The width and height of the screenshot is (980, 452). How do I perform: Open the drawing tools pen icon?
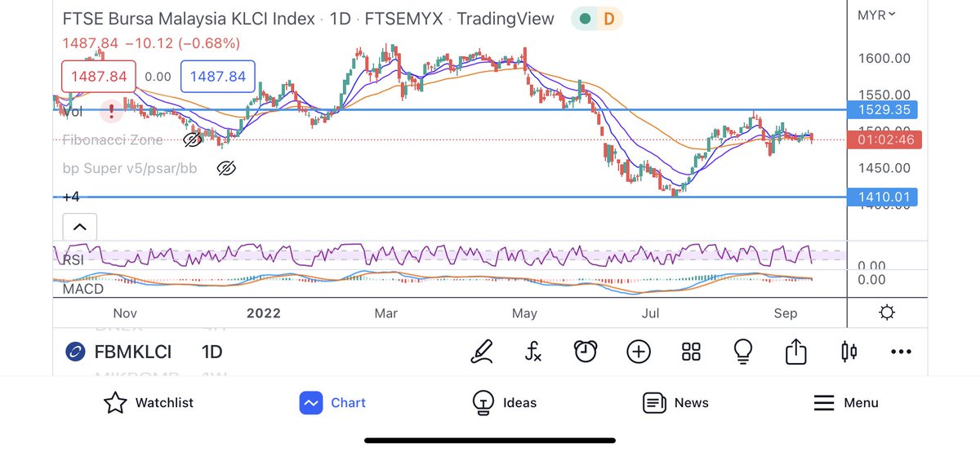[x=482, y=352]
